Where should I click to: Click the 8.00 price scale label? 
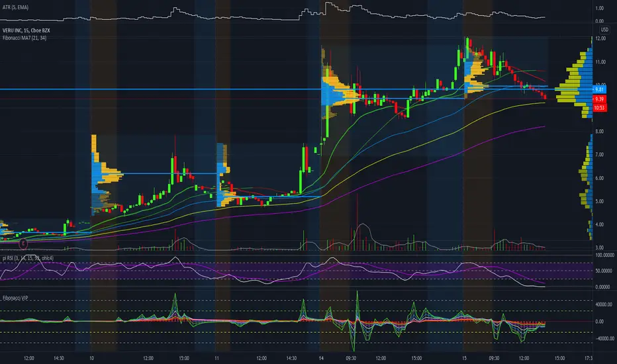point(599,132)
